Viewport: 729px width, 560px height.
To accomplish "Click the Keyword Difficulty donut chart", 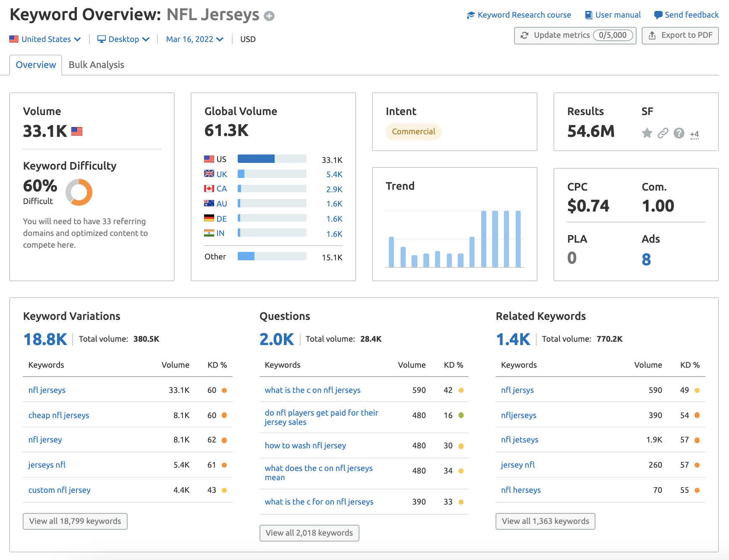I will pyautogui.click(x=79, y=192).
